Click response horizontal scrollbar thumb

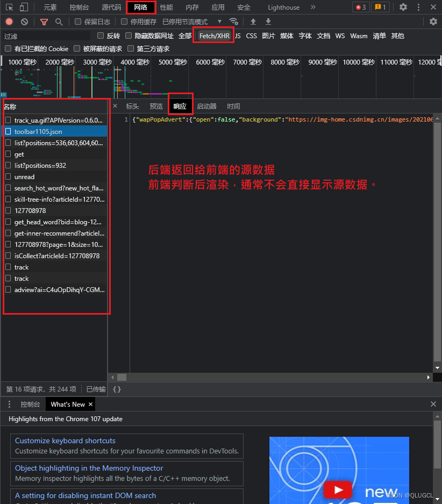tap(122, 377)
